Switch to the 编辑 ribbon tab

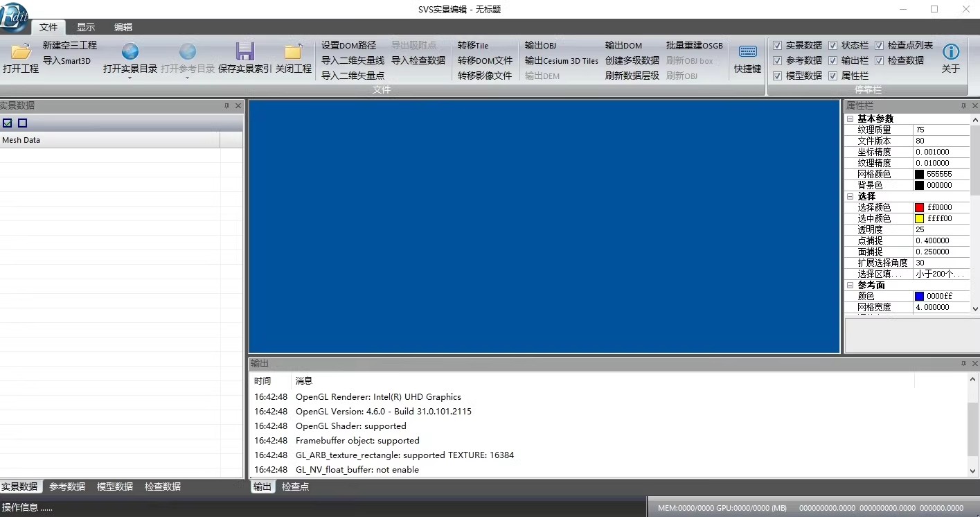(123, 27)
